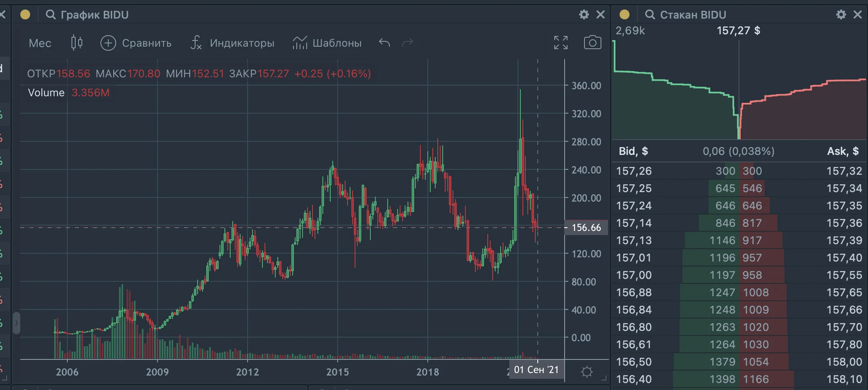
Task: Click the 2015 label on time axis
Action: point(337,372)
